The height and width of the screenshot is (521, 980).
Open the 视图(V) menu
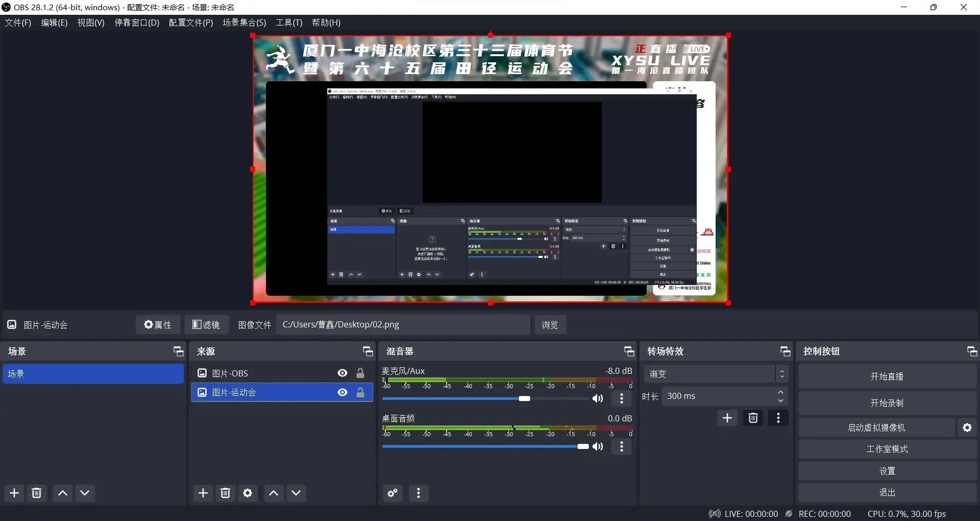(91, 22)
